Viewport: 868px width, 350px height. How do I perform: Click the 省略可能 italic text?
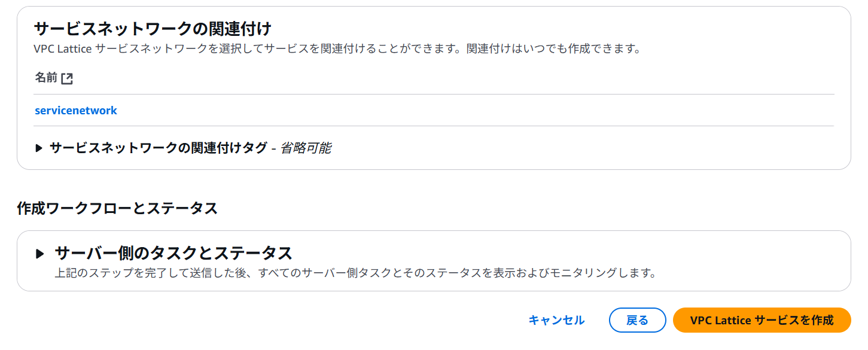point(305,148)
